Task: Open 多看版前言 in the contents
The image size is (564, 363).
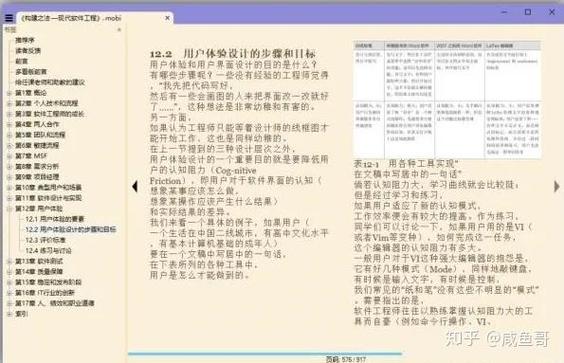Action: point(31,72)
